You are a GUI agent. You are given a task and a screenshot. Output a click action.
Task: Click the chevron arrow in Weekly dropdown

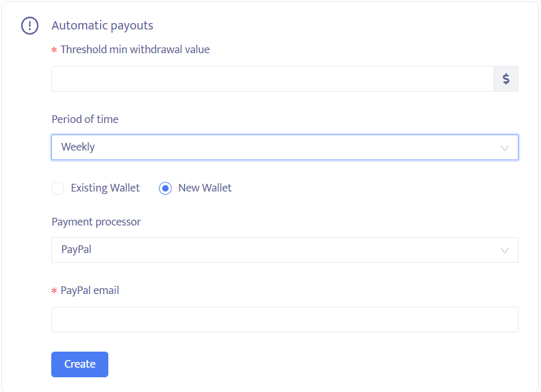[504, 147]
